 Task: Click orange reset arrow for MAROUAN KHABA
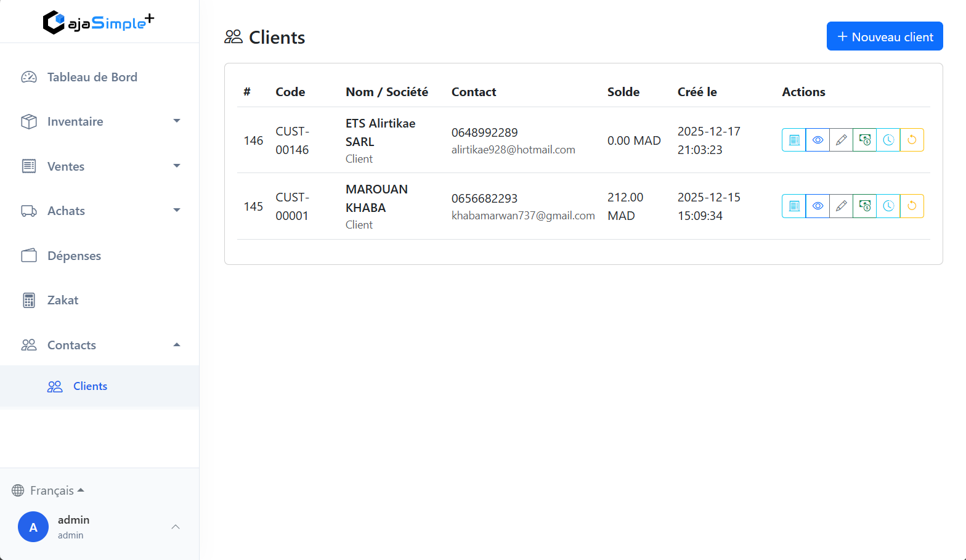(912, 206)
